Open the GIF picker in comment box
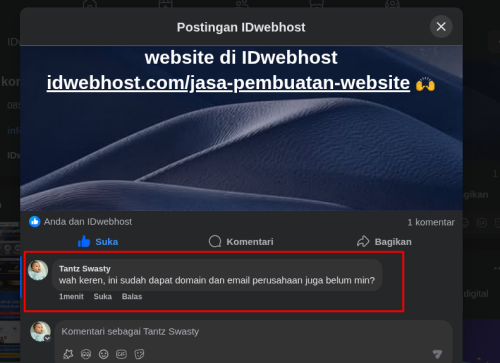Screen dimensions: 500x363 coord(121,354)
